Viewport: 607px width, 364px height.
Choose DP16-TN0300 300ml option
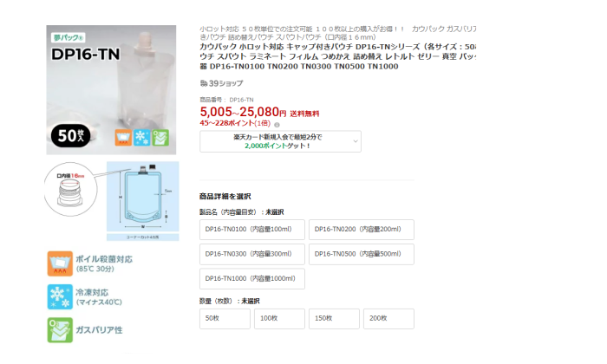(x=252, y=254)
